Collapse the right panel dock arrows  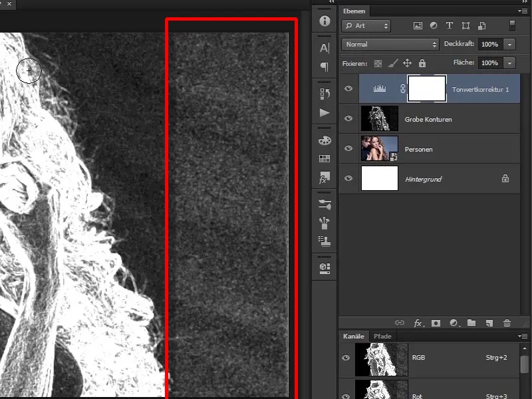pyautogui.click(x=525, y=2)
